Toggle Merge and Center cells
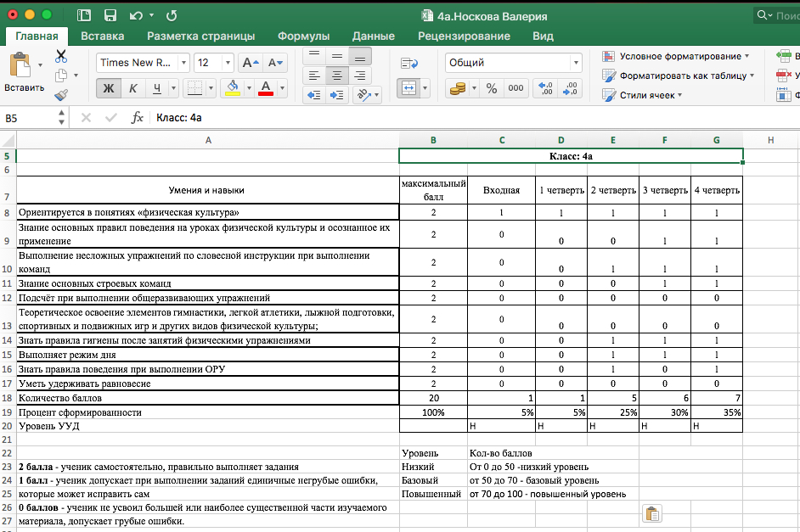Viewport: 800px width, 532px height. [x=409, y=88]
